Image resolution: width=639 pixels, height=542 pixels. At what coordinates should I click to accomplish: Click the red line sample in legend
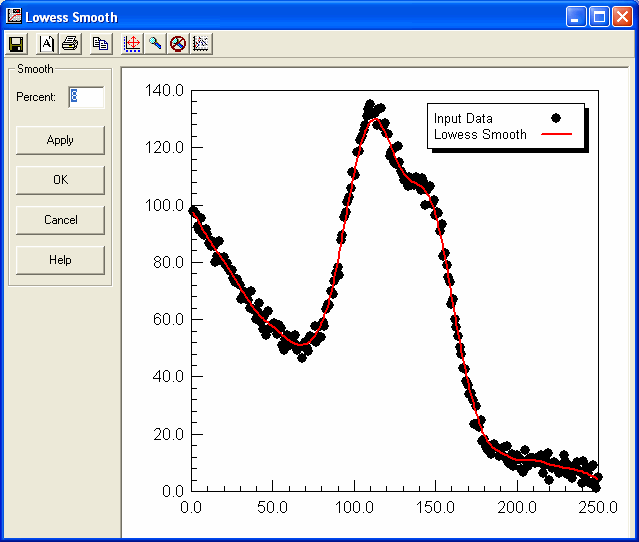pos(556,134)
